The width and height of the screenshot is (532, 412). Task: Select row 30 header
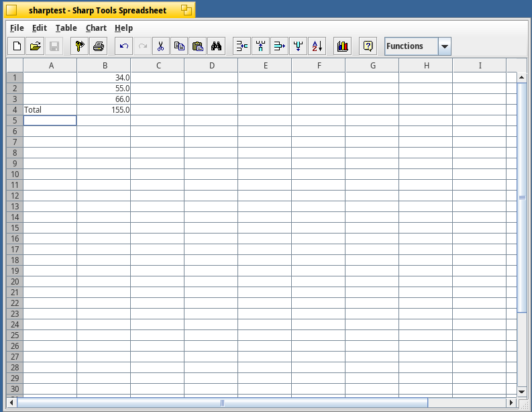point(15,389)
